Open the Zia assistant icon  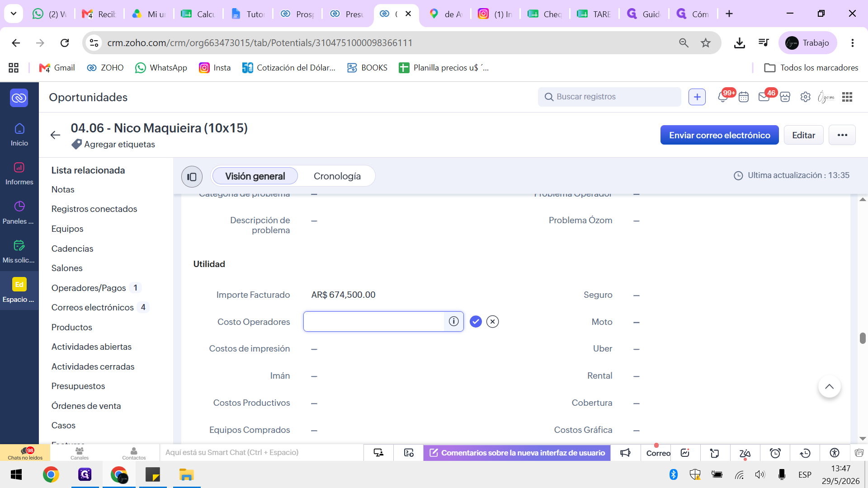coord(745,453)
